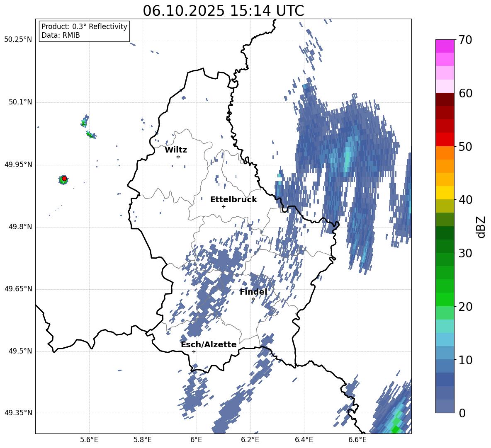
Task: Click the 50.25°N latitude label
Action: 18,40
